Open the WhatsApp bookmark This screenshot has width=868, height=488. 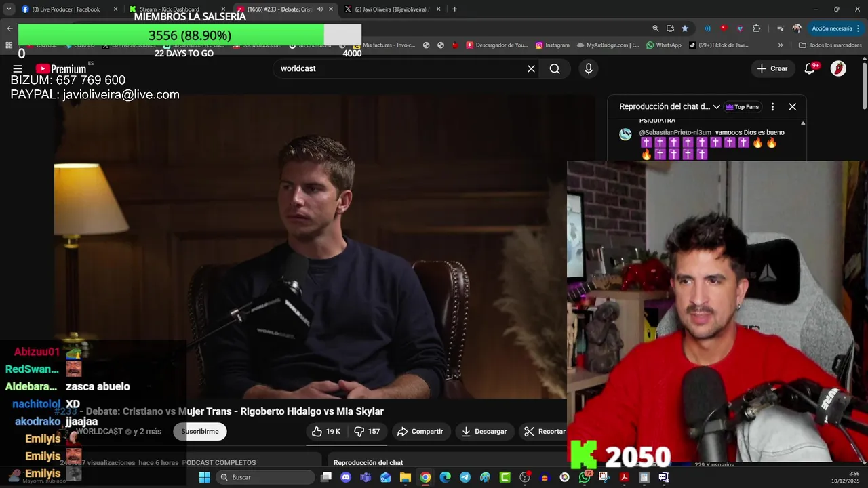click(664, 45)
